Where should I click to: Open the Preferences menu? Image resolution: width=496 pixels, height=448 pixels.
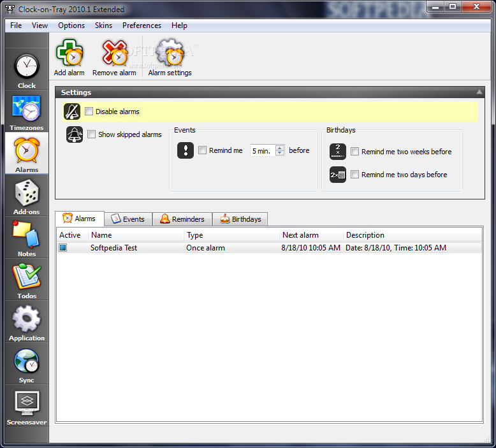(x=142, y=25)
